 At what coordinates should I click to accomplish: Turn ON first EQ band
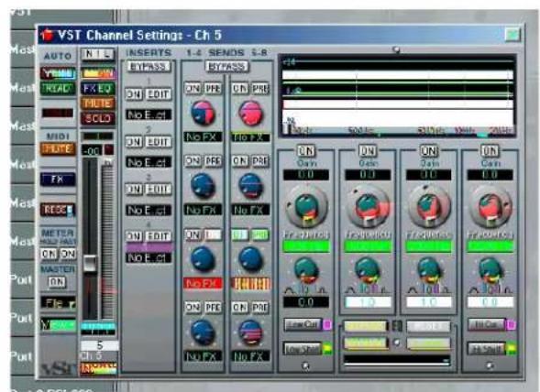pos(306,151)
